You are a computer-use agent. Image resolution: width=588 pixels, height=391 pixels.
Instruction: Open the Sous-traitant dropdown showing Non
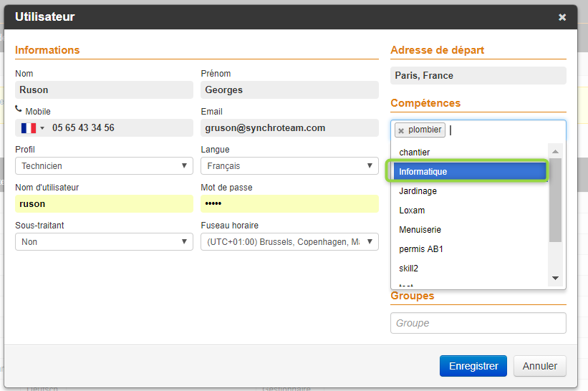tap(105, 242)
